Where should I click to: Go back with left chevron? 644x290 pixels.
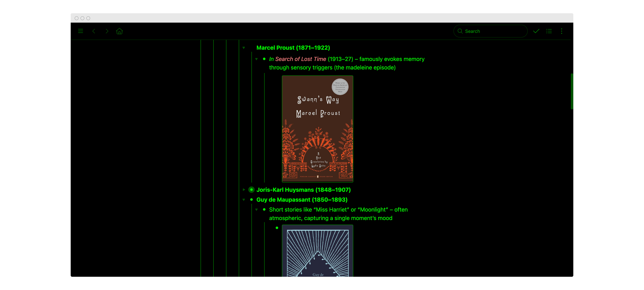(x=94, y=31)
